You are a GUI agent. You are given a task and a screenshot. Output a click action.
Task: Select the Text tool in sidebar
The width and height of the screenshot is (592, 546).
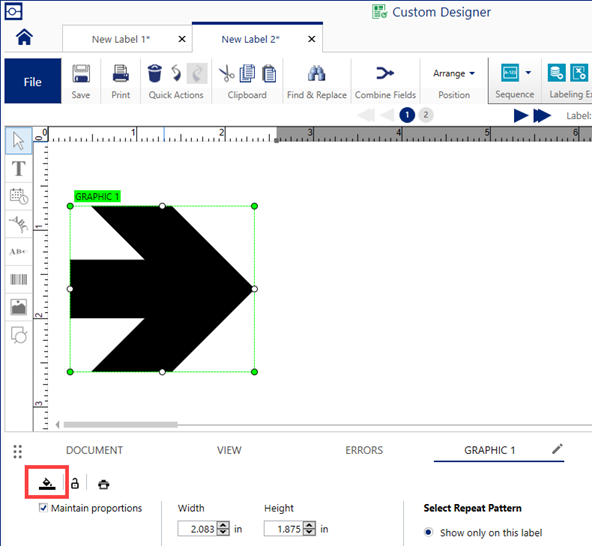point(18,169)
